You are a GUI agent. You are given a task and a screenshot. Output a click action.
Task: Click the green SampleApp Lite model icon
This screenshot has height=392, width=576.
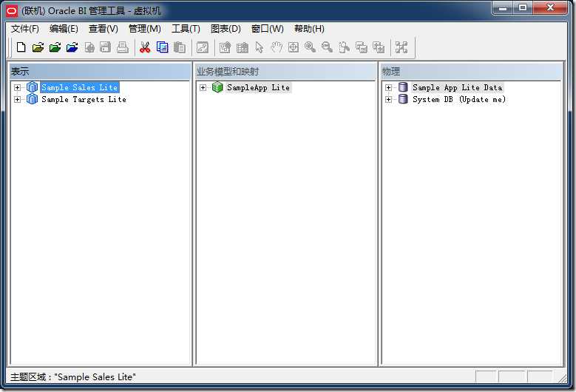(218, 87)
